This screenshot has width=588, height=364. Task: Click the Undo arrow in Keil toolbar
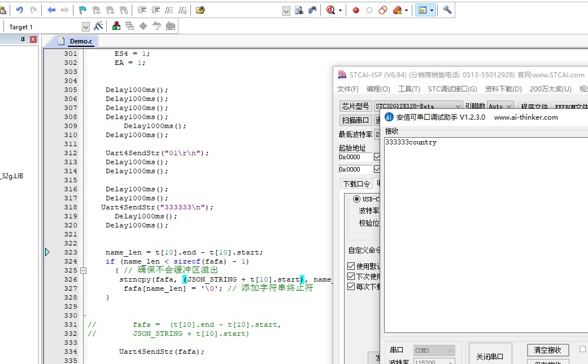[x=20, y=10]
